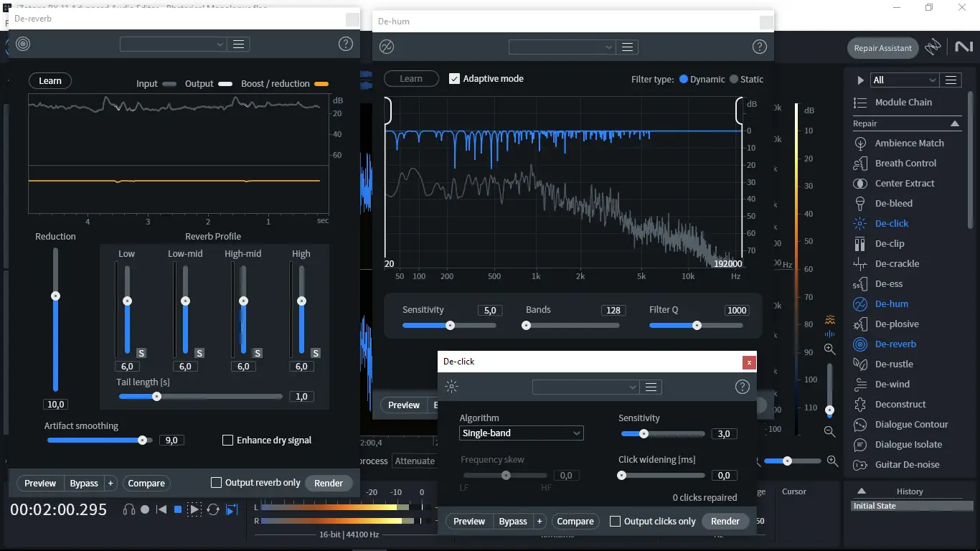Click the vertical zoom-out magnifier icon
Image resolution: width=980 pixels, height=551 pixels.
pos(830,431)
